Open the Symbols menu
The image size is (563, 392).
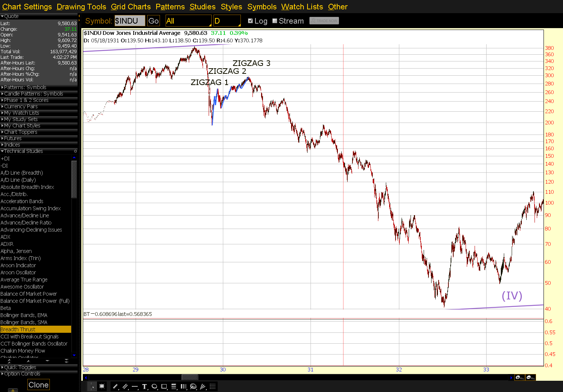point(262,7)
